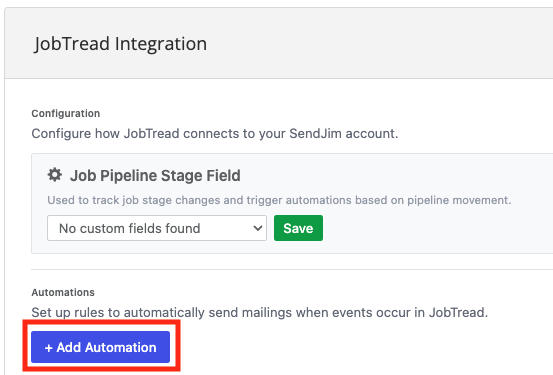
Task: Click the Job Pipeline Stage Field title
Action: tap(155, 176)
